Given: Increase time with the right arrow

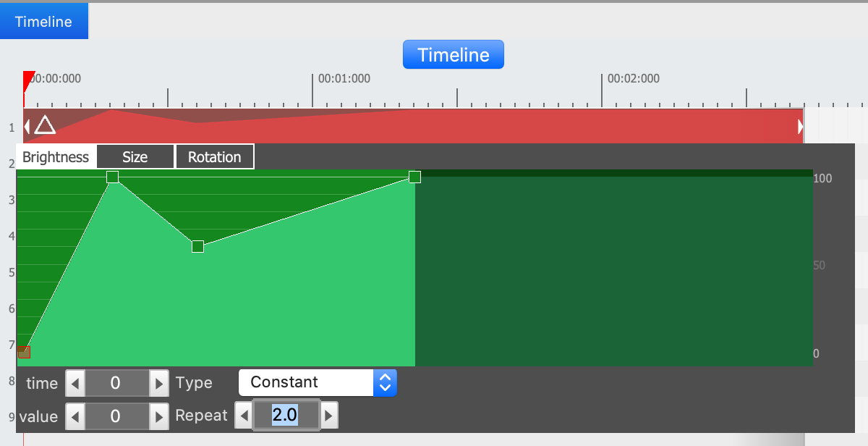Looking at the screenshot, I should (x=158, y=383).
